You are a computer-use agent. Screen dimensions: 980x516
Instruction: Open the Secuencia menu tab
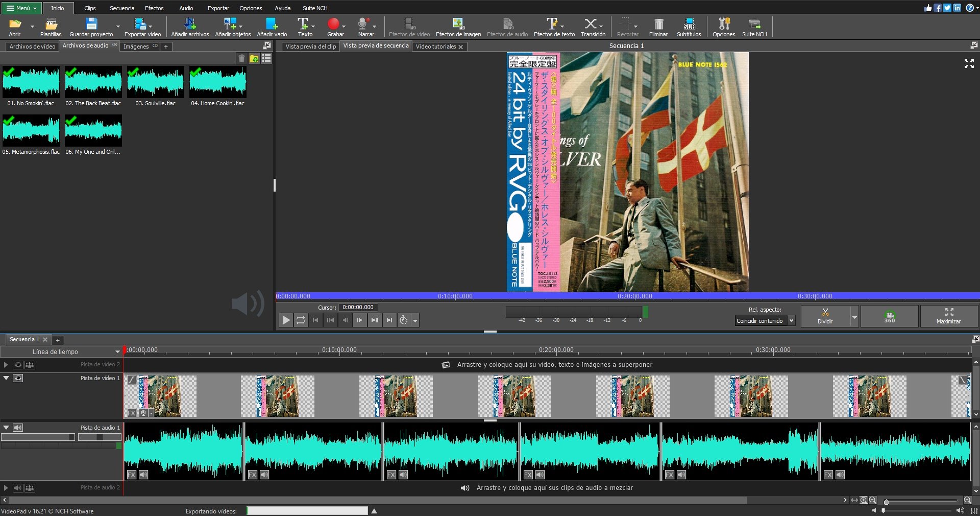click(122, 8)
